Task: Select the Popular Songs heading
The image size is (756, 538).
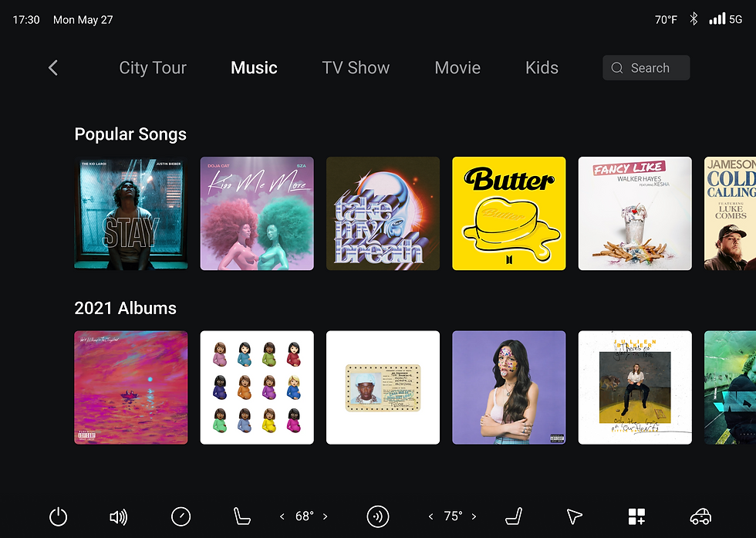Action: (x=130, y=134)
